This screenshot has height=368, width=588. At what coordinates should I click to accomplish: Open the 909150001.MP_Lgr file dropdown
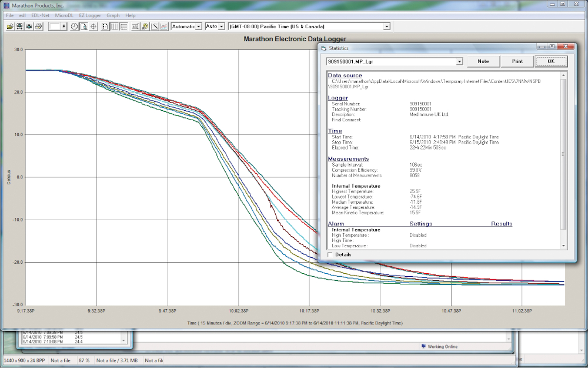459,62
